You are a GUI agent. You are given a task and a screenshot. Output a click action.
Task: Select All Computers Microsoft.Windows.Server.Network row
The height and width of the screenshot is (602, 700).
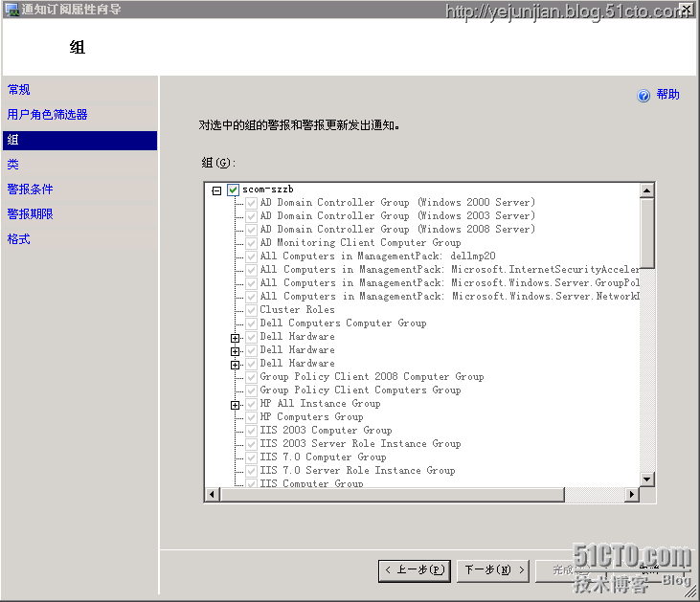(x=449, y=297)
